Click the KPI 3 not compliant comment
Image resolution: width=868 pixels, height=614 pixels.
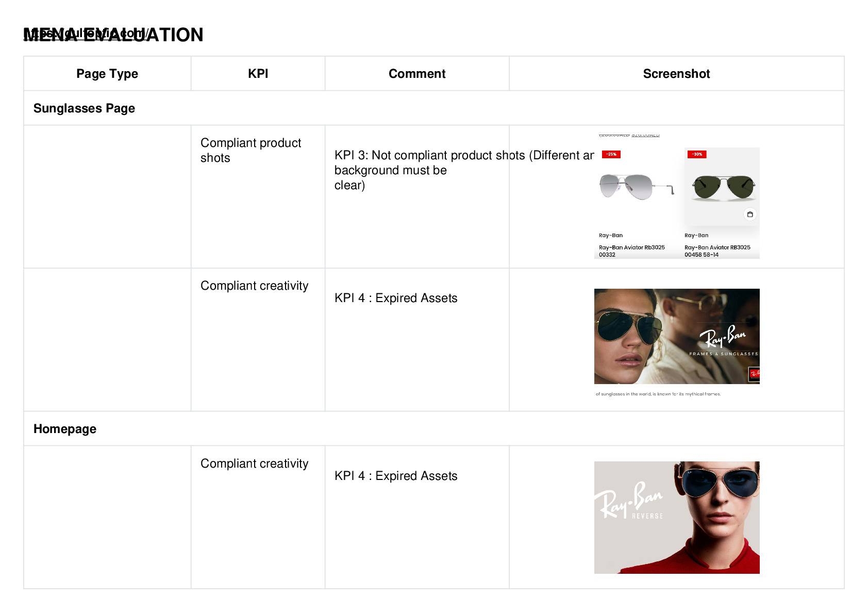coord(464,170)
